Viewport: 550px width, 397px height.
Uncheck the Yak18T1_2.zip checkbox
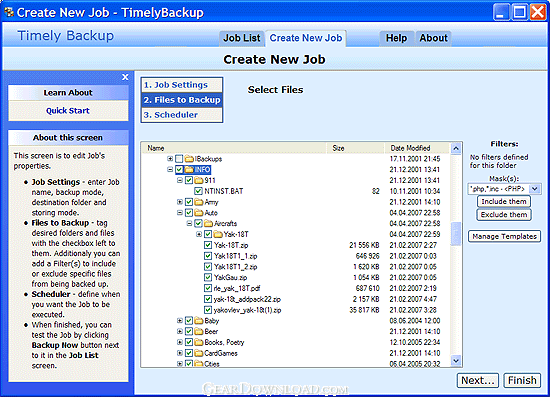[x=208, y=267]
